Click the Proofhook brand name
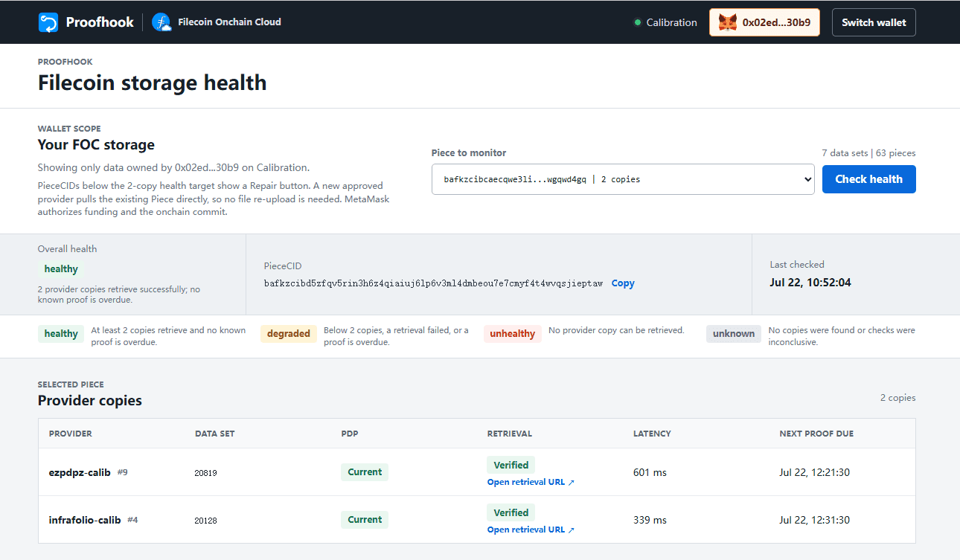 click(100, 22)
